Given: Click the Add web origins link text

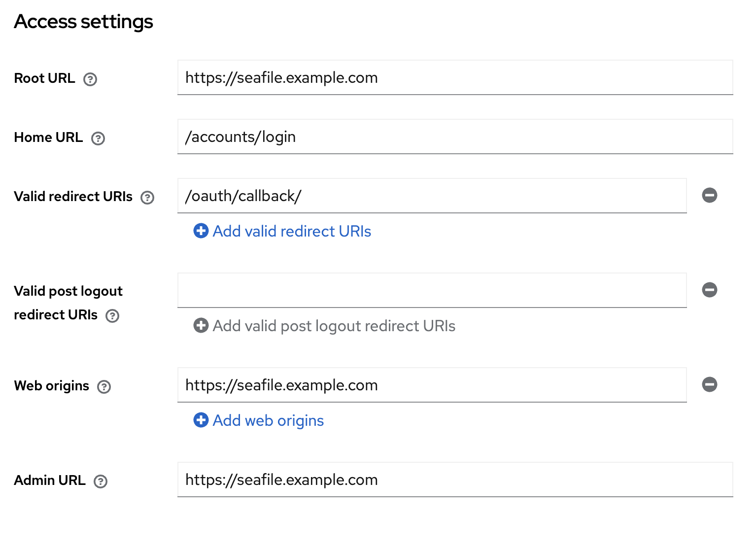Looking at the screenshot, I should (268, 420).
